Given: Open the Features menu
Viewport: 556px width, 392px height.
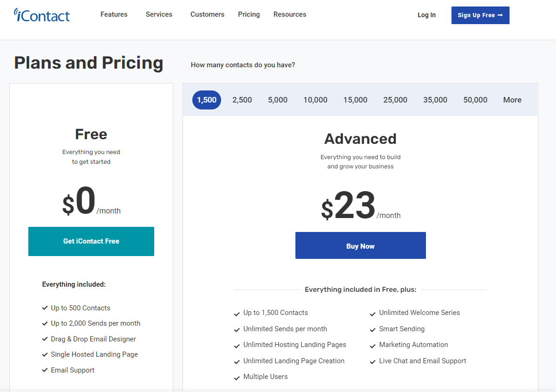Looking at the screenshot, I should 114,14.
